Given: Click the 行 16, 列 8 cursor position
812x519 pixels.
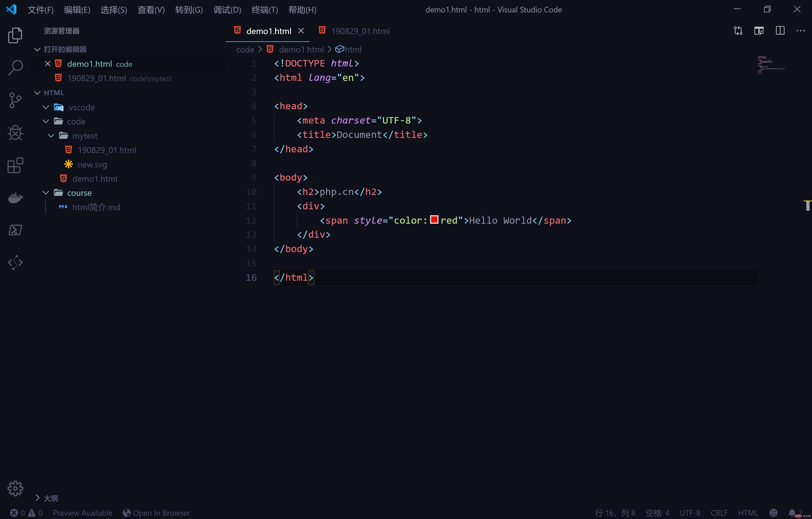Looking at the screenshot, I should [615, 513].
